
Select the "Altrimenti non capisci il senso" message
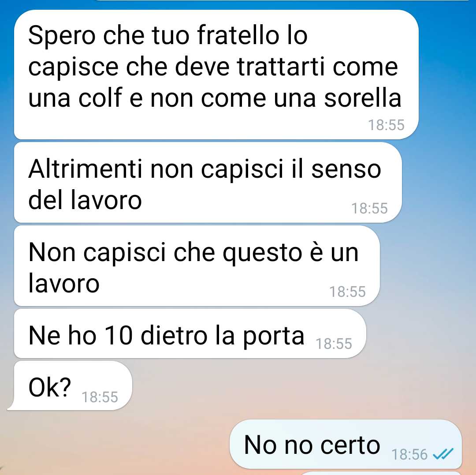click(x=208, y=183)
